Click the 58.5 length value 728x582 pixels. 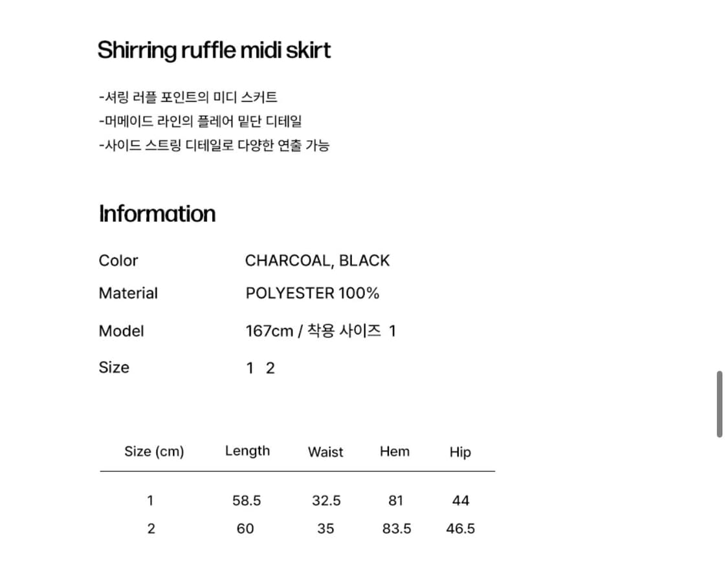click(247, 501)
